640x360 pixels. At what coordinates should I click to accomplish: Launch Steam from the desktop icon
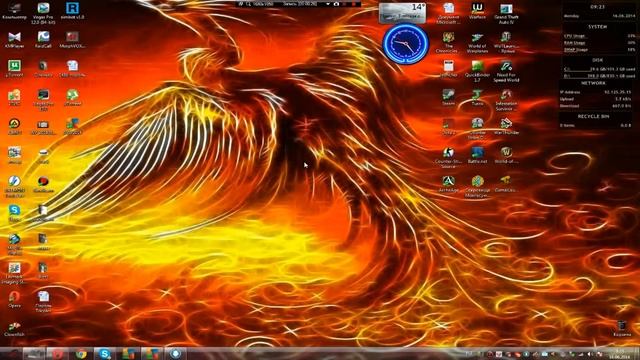pos(448,98)
